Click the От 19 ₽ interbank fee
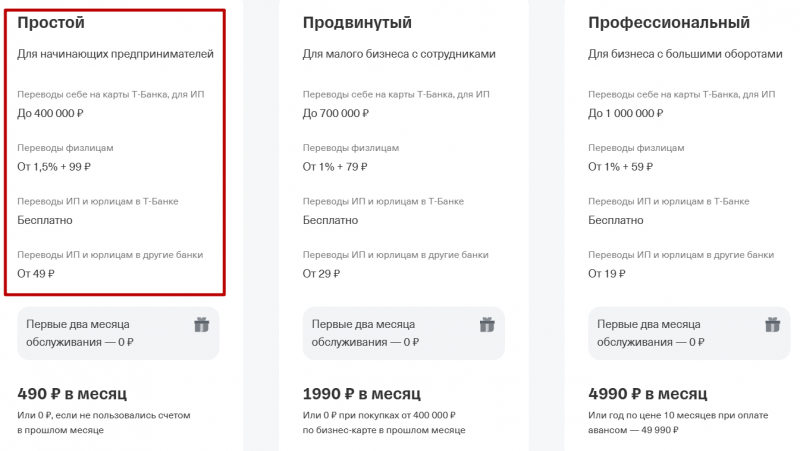This screenshot has height=451, width=800. coord(607,273)
